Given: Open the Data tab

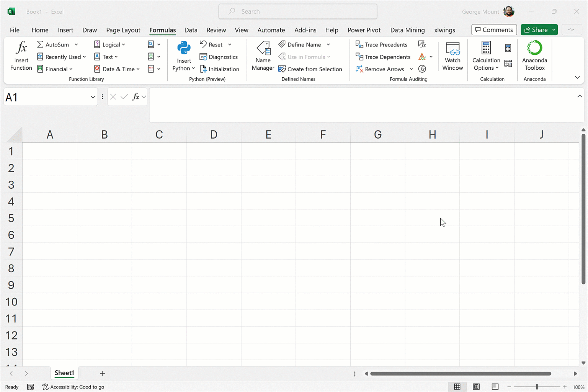Looking at the screenshot, I should 191,30.
